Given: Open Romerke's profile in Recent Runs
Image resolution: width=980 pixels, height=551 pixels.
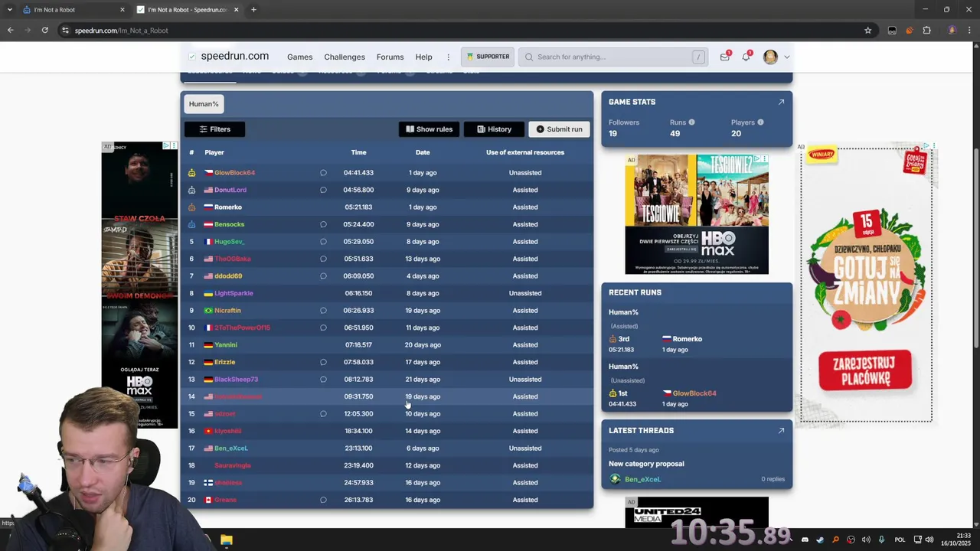Looking at the screenshot, I should click(x=687, y=339).
